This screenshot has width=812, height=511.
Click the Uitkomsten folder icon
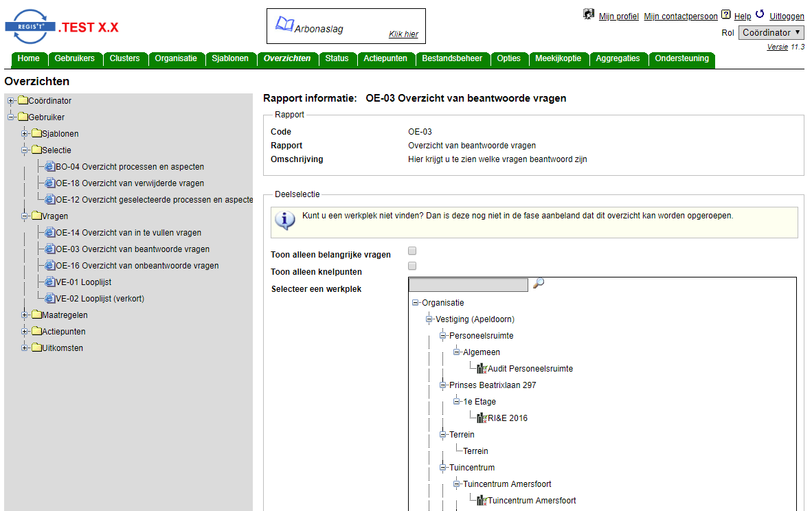click(36, 348)
